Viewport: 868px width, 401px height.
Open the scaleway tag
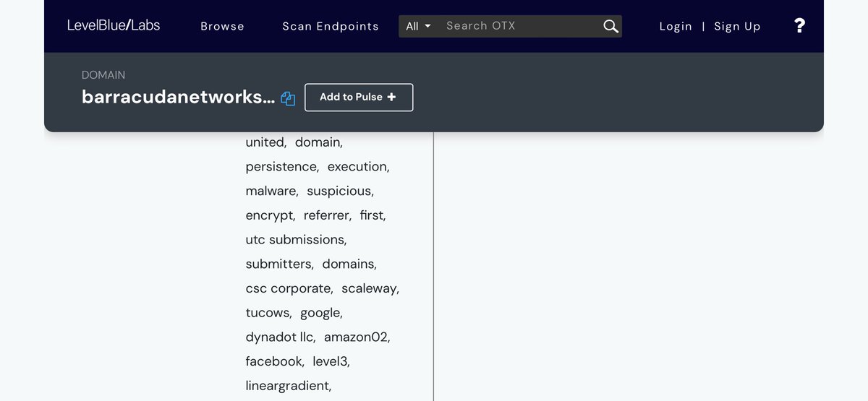pyautogui.click(x=370, y=288)
